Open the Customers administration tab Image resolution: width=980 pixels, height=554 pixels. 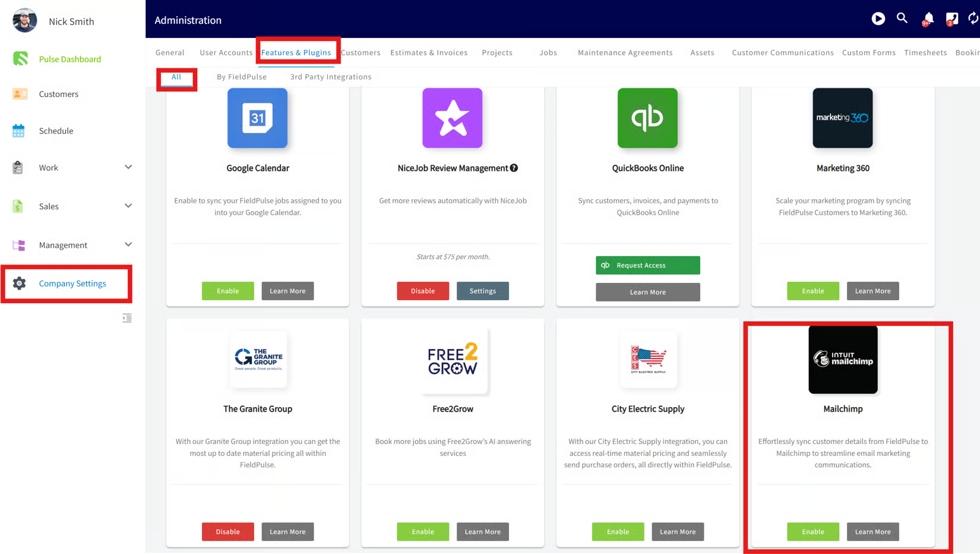[x=361, y=52]
